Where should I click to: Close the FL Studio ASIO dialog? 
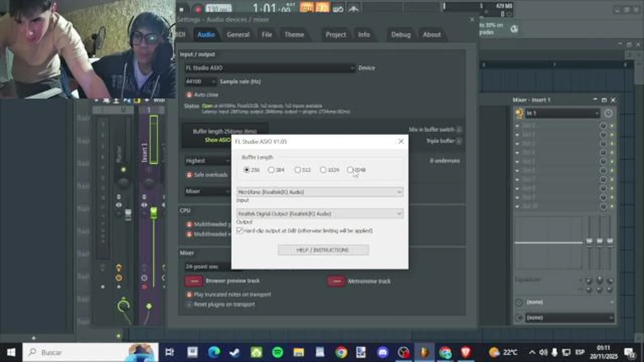tap(401, 142)
